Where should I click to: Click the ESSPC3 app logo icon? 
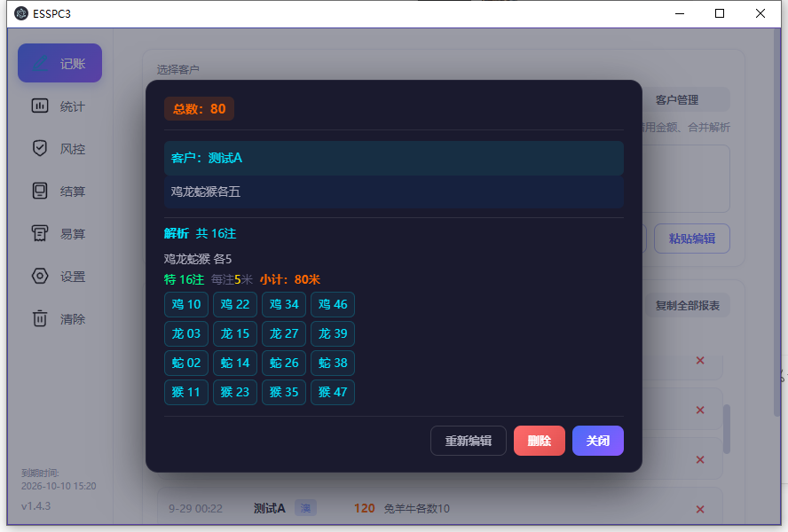click(x=21, y=13)
